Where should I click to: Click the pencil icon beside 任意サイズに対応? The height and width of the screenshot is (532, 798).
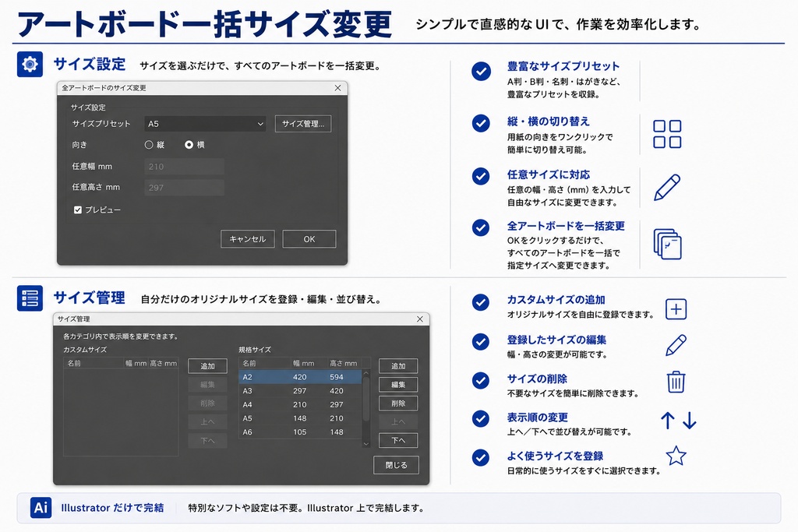(x=667, y=187)
